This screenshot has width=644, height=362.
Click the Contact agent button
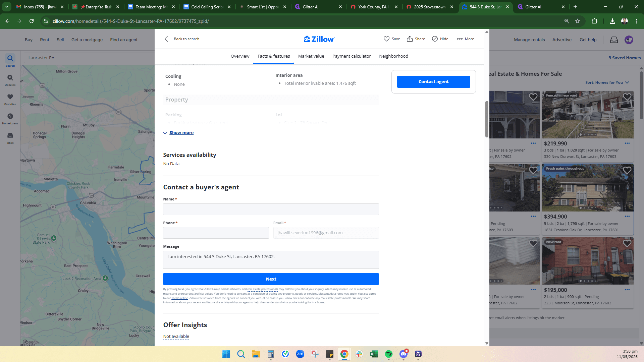433,82
